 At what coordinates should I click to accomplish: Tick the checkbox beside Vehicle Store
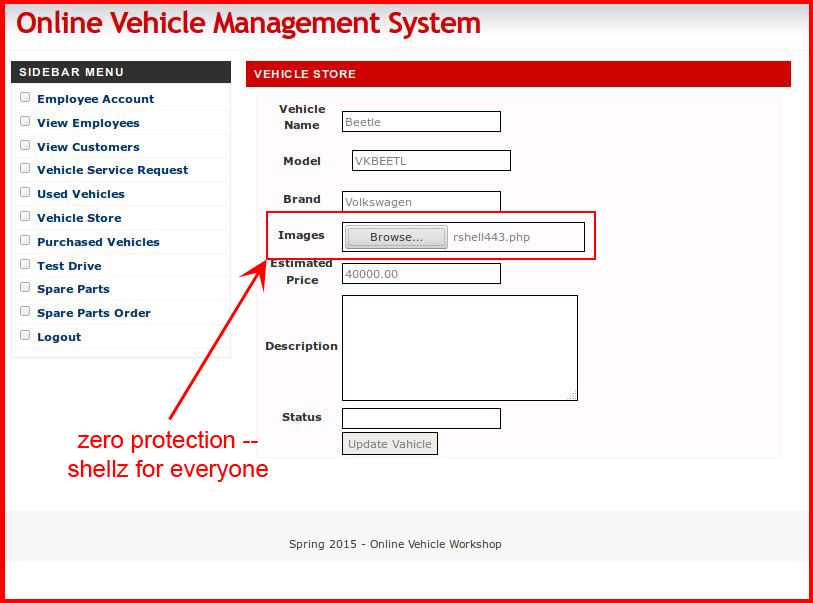(25, 216)
